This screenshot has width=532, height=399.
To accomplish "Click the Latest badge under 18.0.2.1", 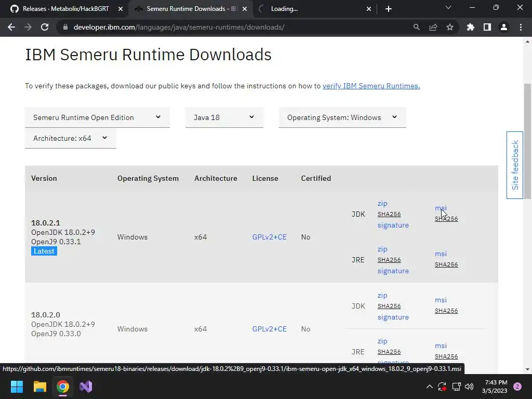I will coord(44,251).
